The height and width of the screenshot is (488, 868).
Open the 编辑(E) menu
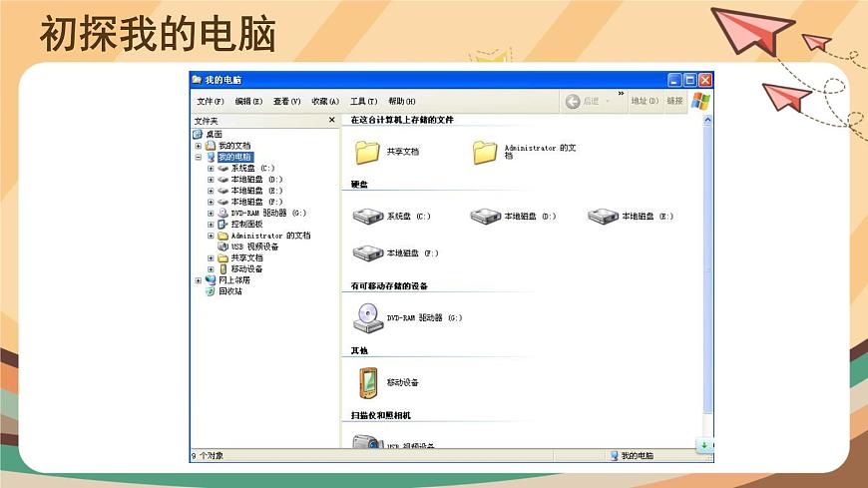248,102
